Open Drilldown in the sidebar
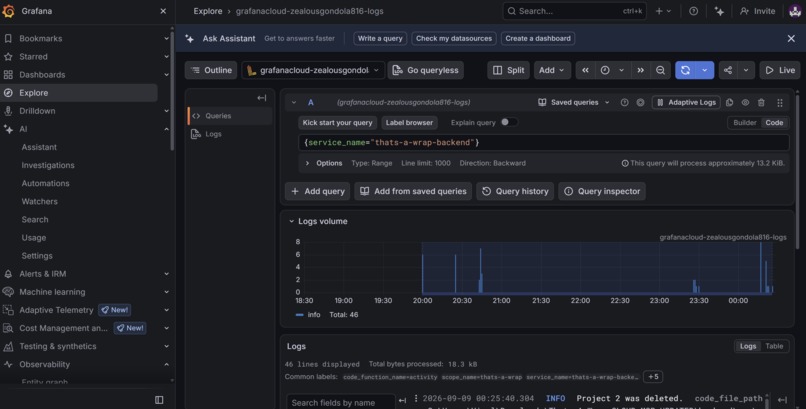Image resolution: width=806 pixels, height=409 pixels. [37, 111]
